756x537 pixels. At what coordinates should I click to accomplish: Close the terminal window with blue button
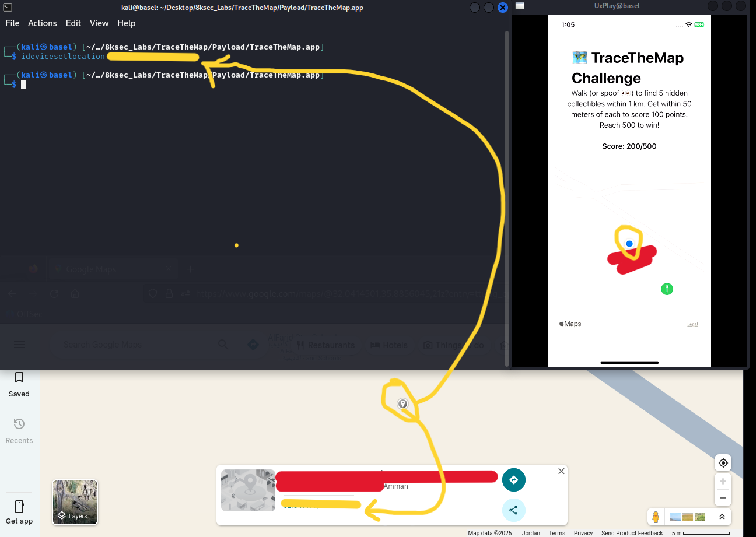point(503,8)
